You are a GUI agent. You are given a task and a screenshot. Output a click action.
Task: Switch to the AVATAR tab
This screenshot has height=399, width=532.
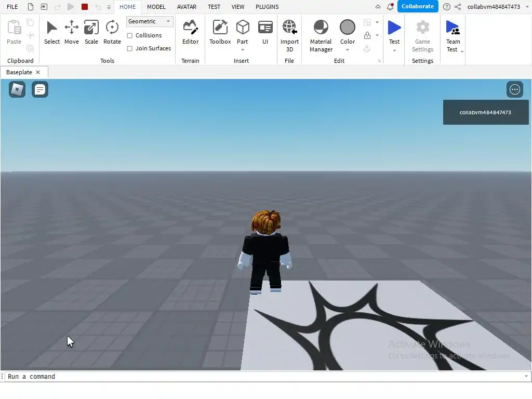coord(187,6)
